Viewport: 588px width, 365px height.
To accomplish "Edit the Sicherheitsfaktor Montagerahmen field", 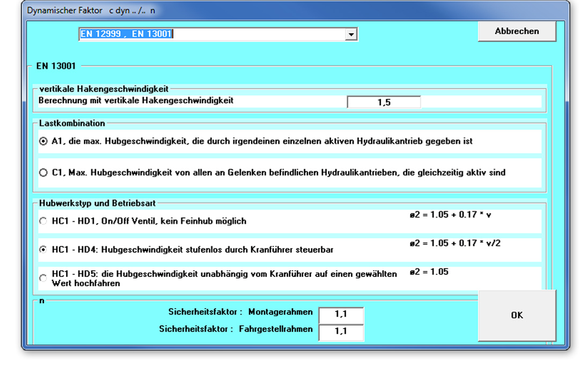I will pyautogui.click(x=341, y=315).
